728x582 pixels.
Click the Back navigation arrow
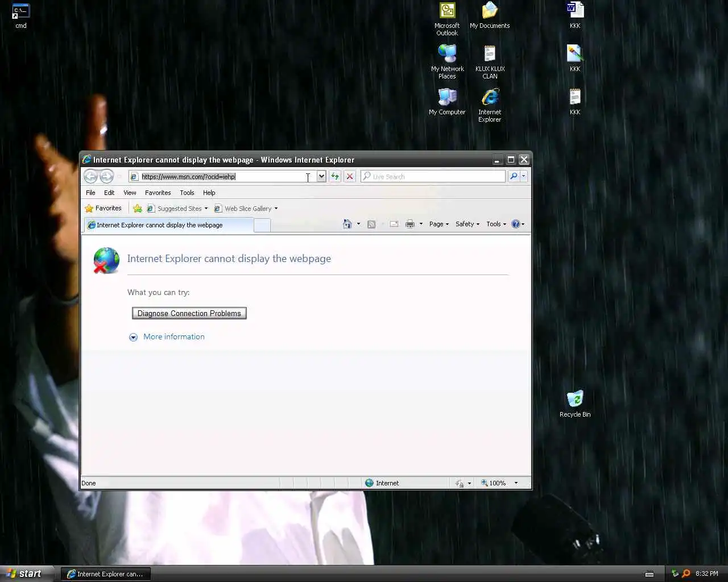[90, 176]
